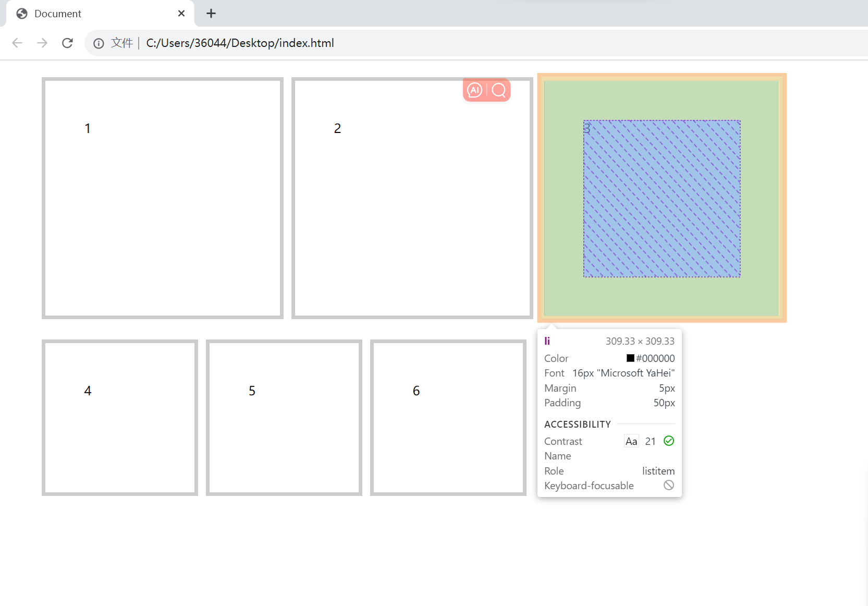The image size is (868, 606).
Task: Click the keyboard-focusable not-allowed icon
Action: [x=669, y=486]
